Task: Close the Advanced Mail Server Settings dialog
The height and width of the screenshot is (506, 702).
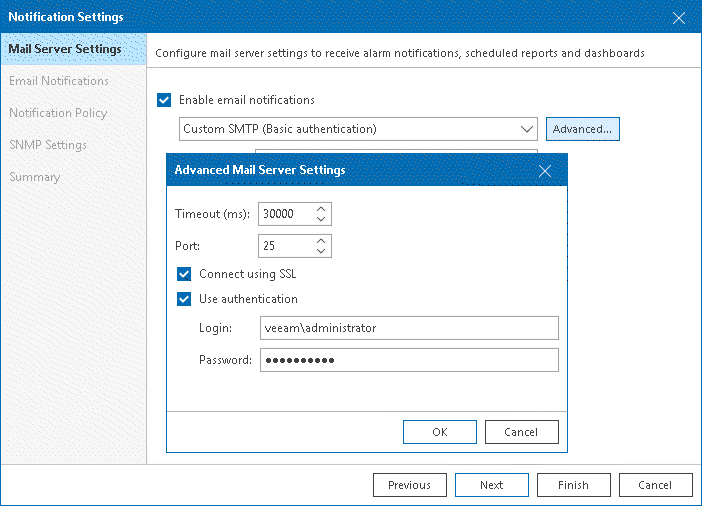Action: [x=545, y=171]
